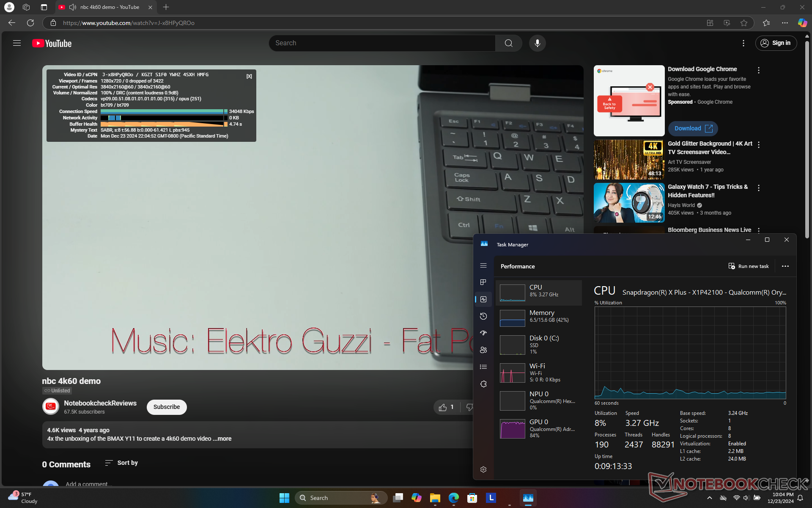
Task: Open Task Manager App history icon
Action: tap(483, 316)
